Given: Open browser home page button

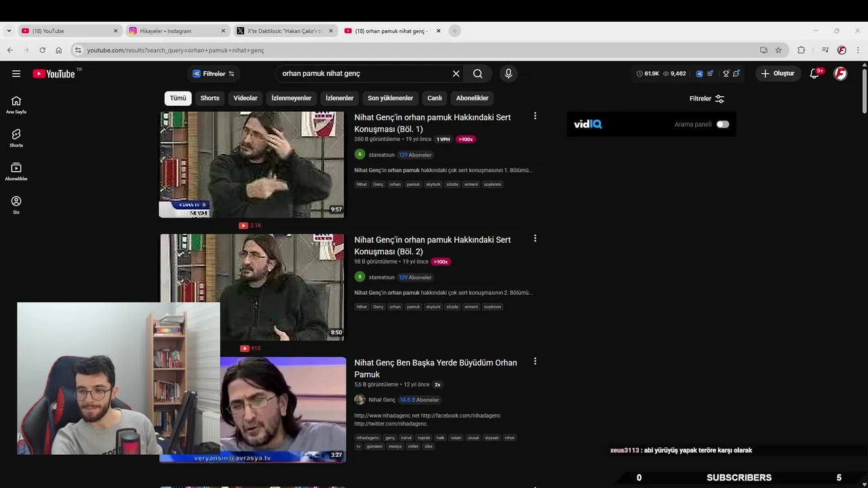Looking at the screenshot, I should coord(58,50).
